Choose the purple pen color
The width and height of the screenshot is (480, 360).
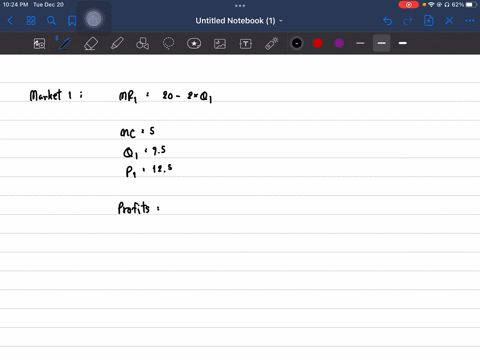tap(339, 43)
